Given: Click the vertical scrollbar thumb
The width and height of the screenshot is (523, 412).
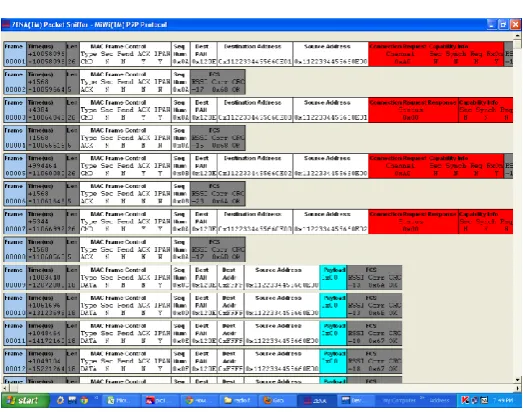Looking at the screenshot, I should 518,44.
